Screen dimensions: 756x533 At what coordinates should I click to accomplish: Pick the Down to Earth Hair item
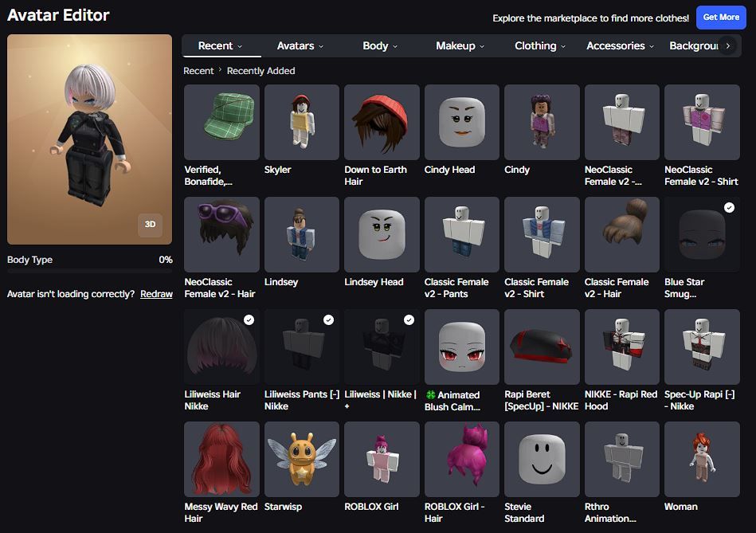click(382, 122)
